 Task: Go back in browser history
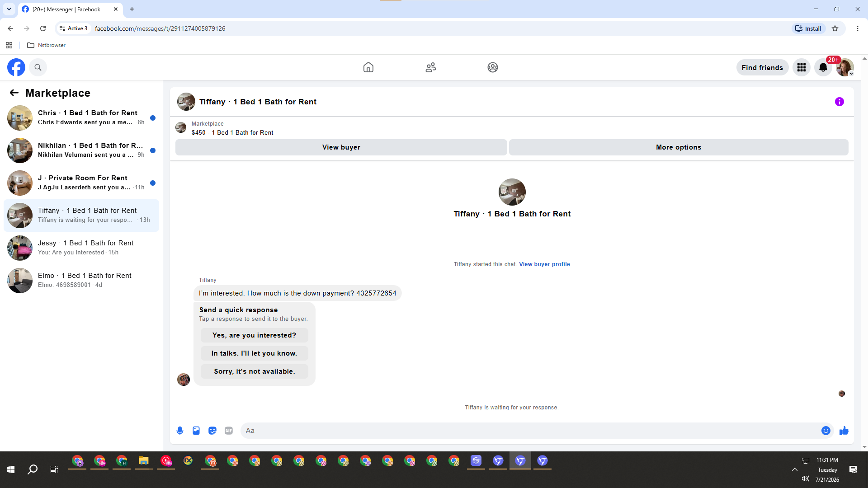[x=10, y=28]
